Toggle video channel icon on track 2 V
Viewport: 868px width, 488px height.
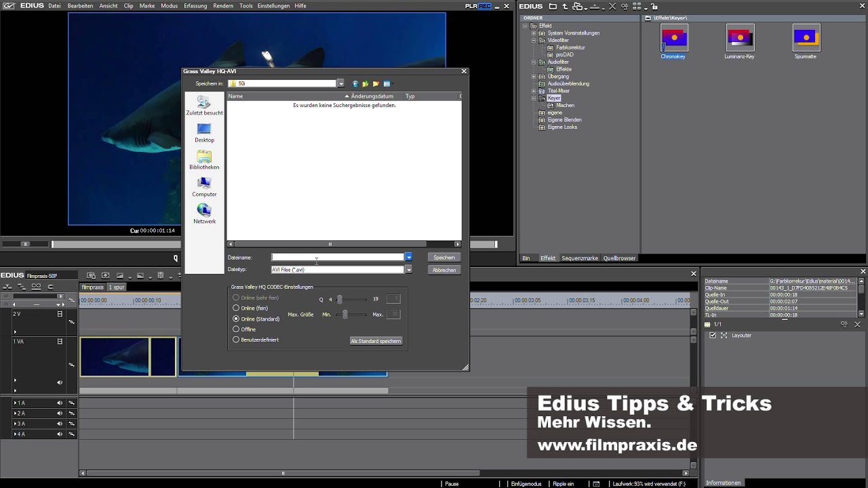coord(60,314)
